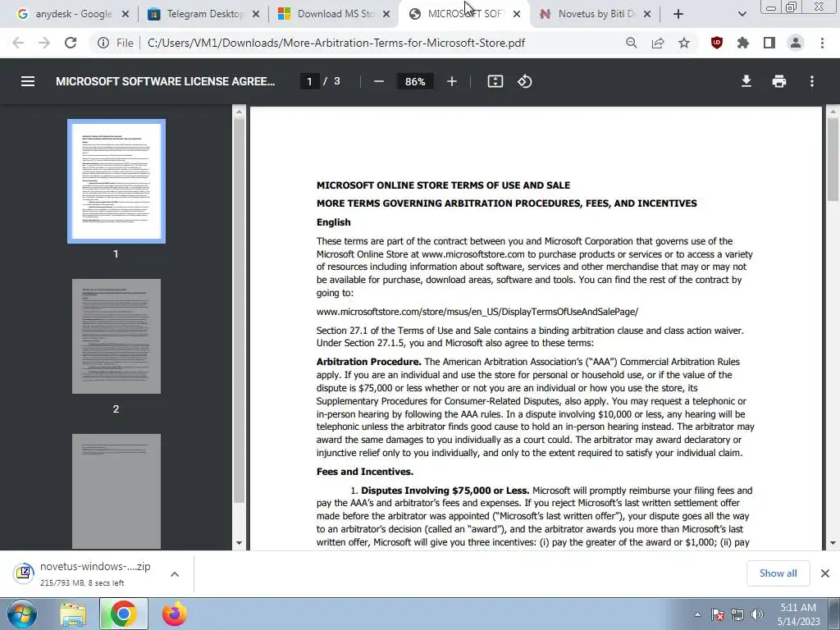This screenshot has width=840, height=630.
Task: Click the document vertical scrollbar thumb
Action: tap(833, 159)
